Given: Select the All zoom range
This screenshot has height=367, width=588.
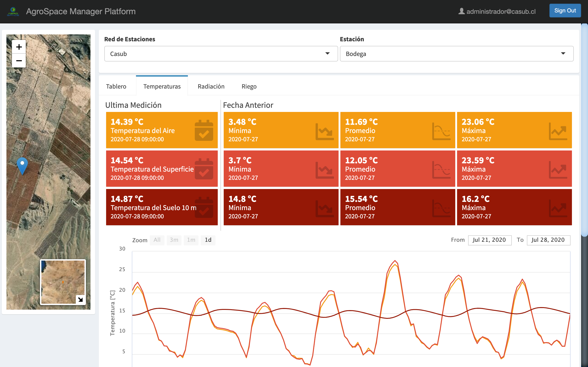Looking at the screenshot, I should pos(157,240).
